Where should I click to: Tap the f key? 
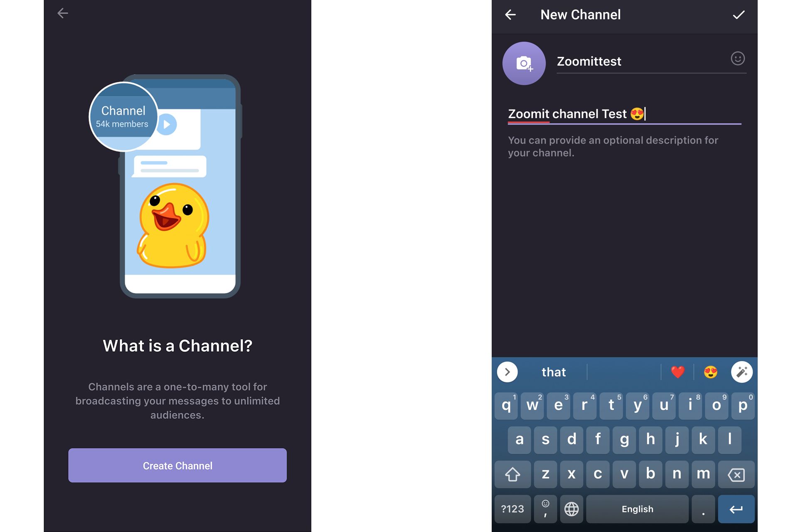click(x=598, y=440)
